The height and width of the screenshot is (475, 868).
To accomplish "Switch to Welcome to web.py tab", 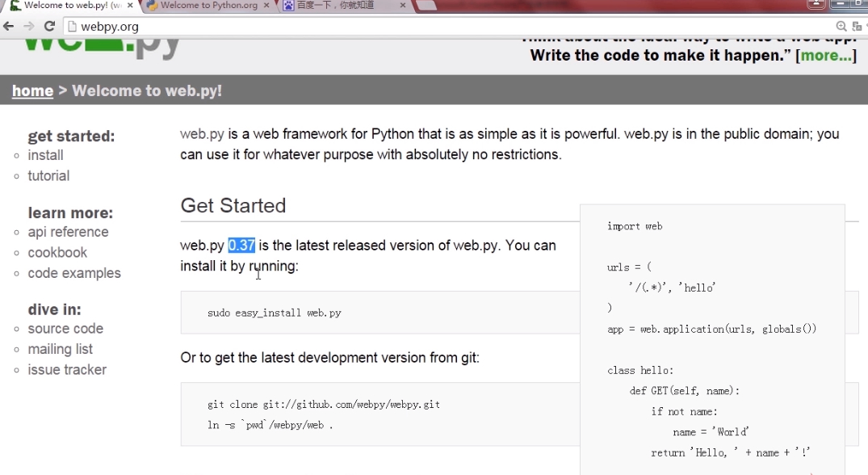I will (73, 6).
